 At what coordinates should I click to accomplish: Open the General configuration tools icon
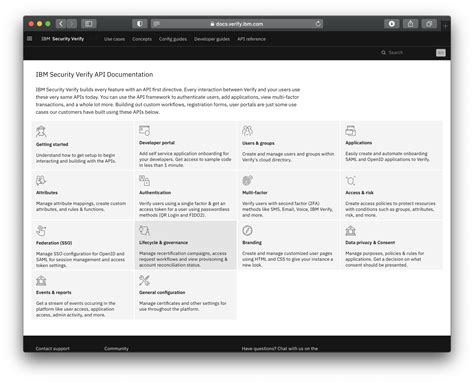point(144,280)
